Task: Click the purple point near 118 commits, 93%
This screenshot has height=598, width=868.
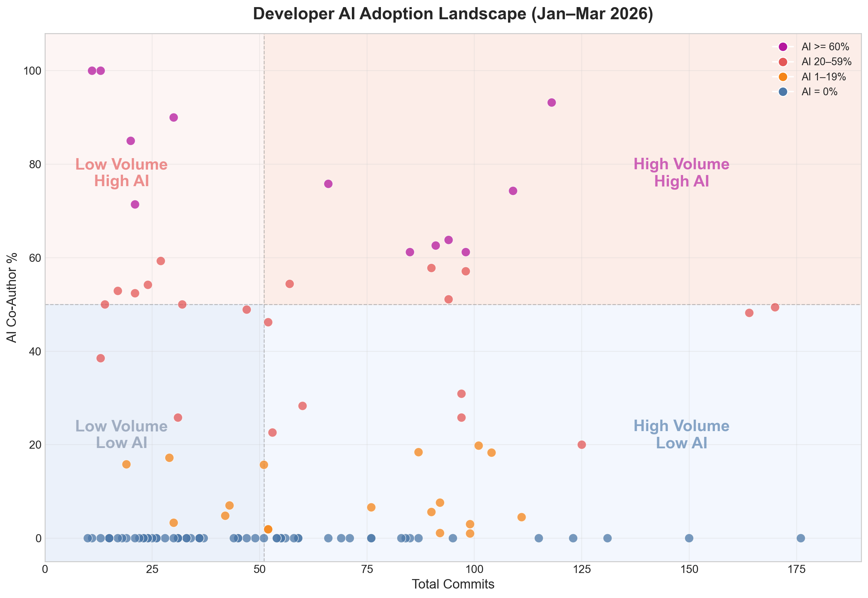Action: 551,103
